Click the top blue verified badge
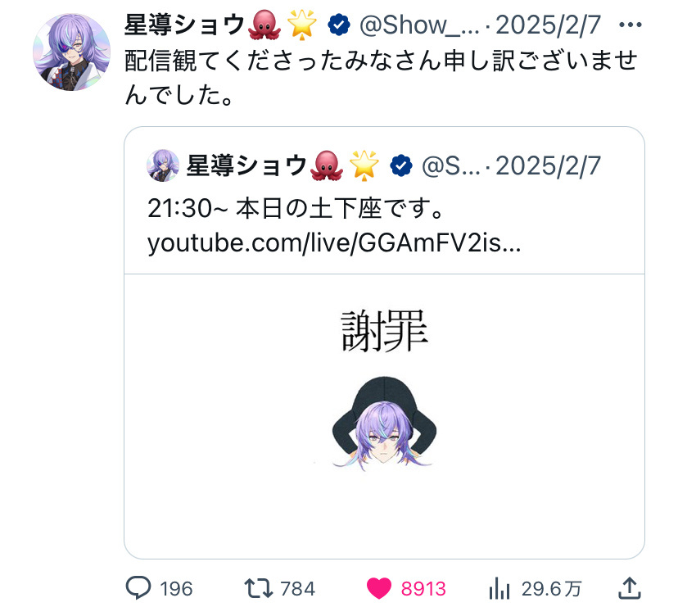 tap(339, 25)
